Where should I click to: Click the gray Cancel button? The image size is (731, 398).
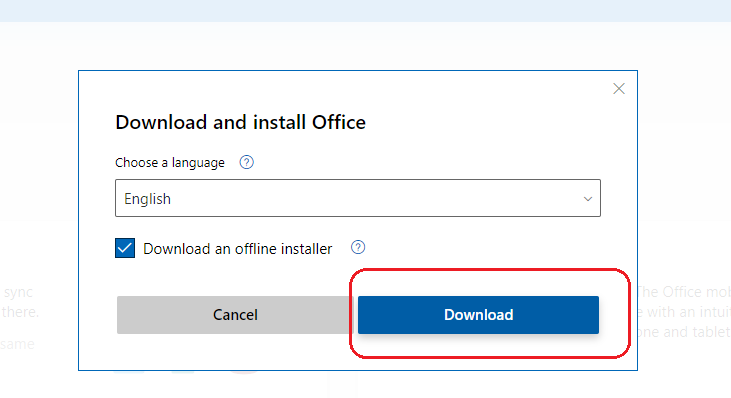[235, 315]
